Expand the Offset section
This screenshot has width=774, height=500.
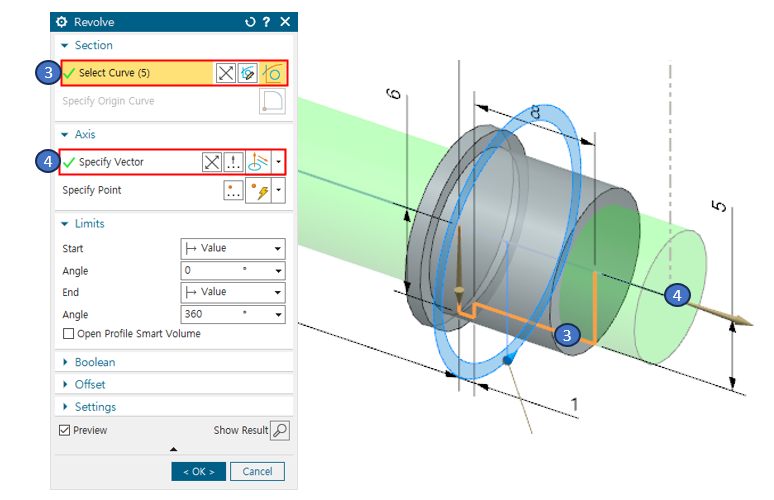[90, 384]
